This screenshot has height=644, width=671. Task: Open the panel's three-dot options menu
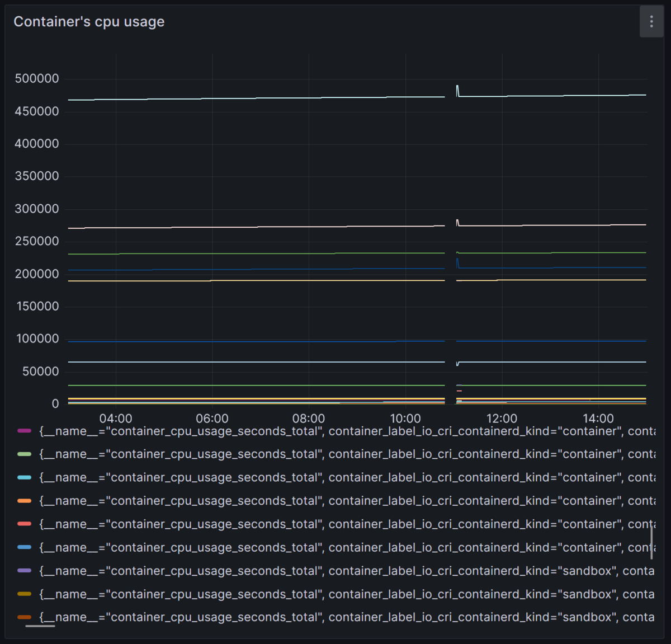click(651, 22)
